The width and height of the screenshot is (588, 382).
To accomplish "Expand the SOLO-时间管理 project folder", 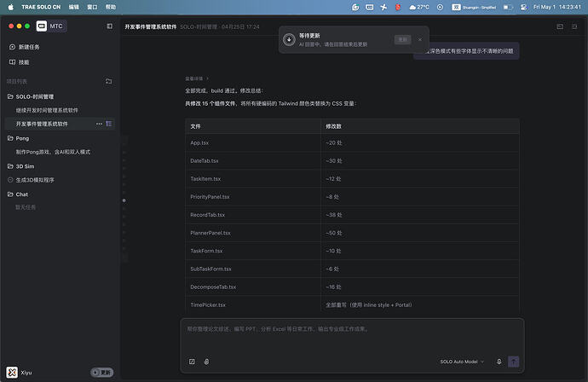I will (x=31, y=96).
